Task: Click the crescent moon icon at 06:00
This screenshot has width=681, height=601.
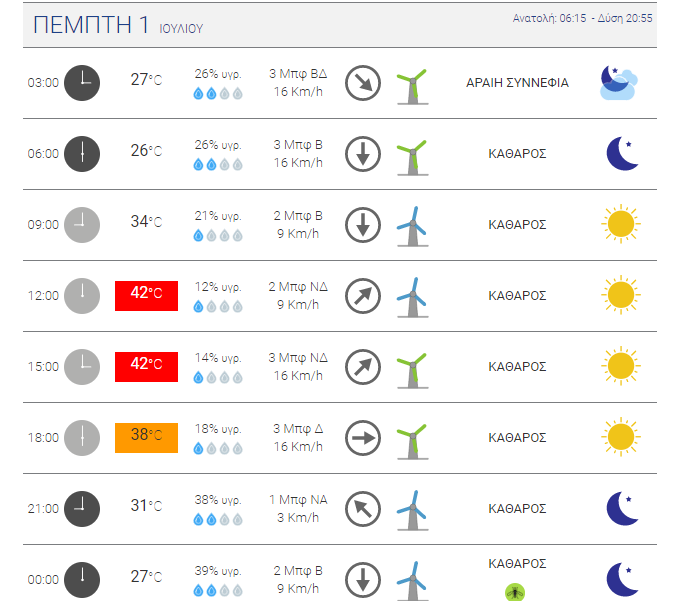Action: (x=622, y=154)
